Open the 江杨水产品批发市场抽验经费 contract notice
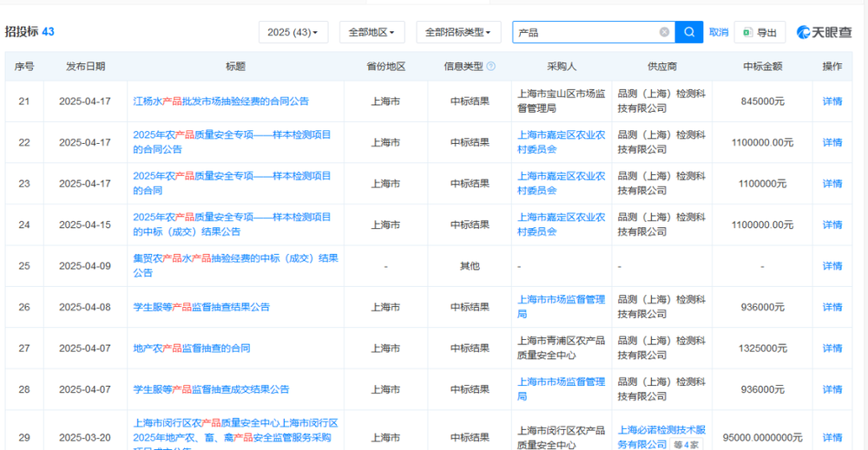 [x=220, y=101]
